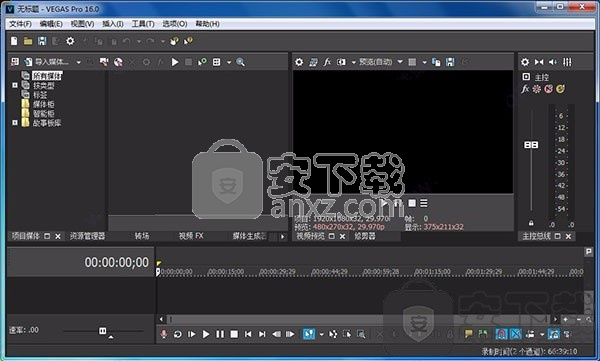This screenshot has width=600, height=361.
Task: Switch to the 视频 FX tab
Action: coord(191,236)
